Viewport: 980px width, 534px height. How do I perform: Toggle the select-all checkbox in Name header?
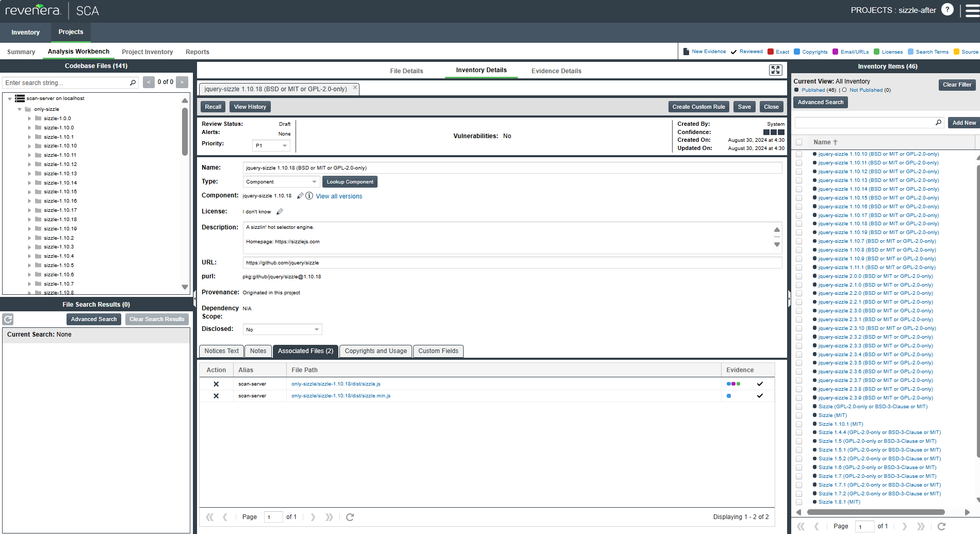(799, 142)
